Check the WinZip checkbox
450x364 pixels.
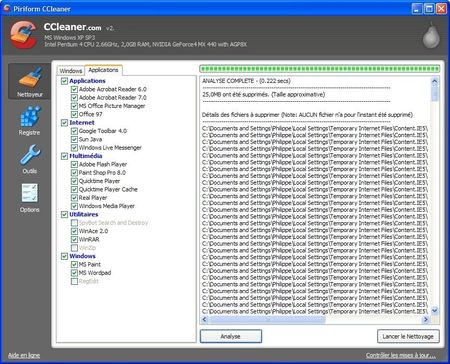[74, 248]
